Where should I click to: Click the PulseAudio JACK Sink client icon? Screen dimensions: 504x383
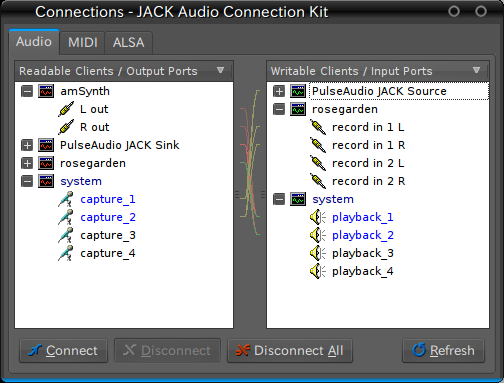pyautogui.click(x=46, y=145)
